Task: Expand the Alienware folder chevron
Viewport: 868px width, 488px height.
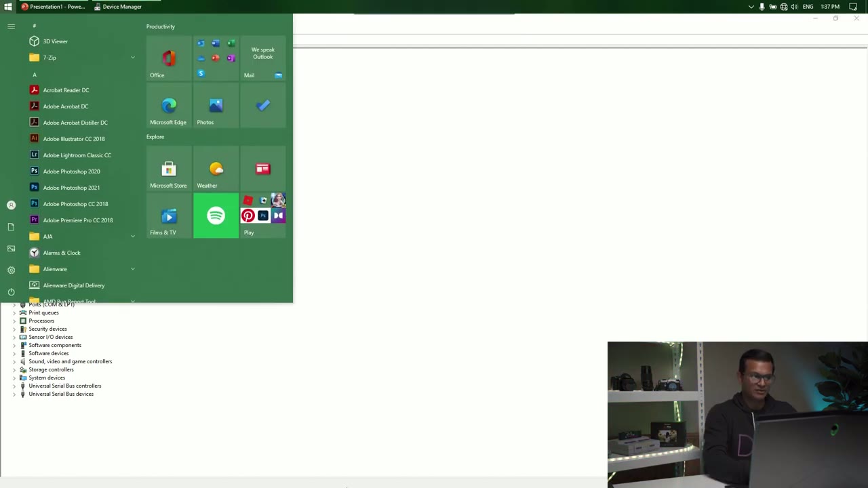Action: coord(132,269)
